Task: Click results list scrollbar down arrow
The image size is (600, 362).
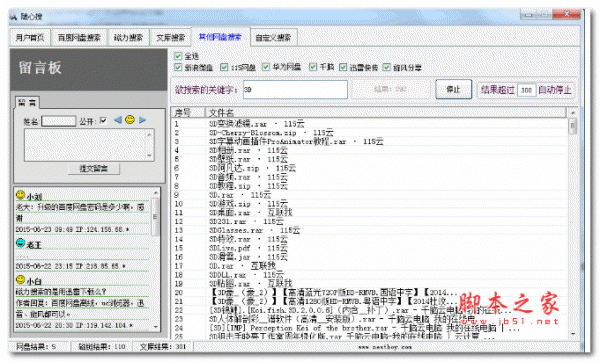Action: (573, 334)
